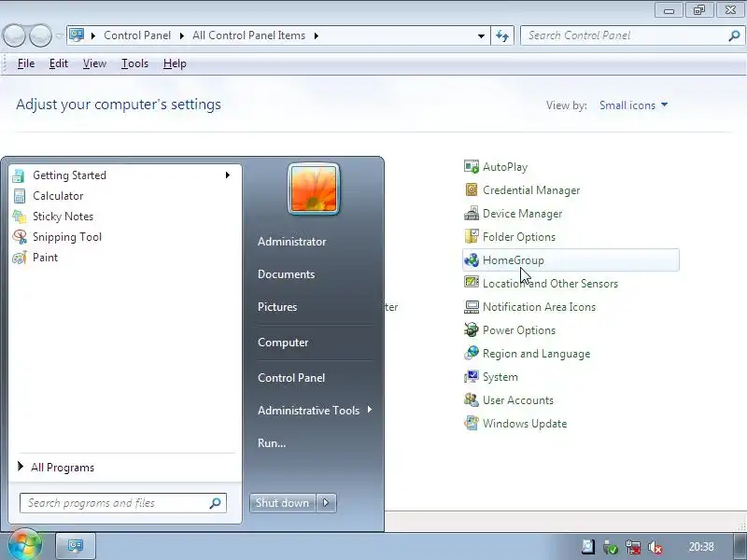Click the muted volume tray icon
This screenshot has width=747, height=560.
tap(656, 547)
